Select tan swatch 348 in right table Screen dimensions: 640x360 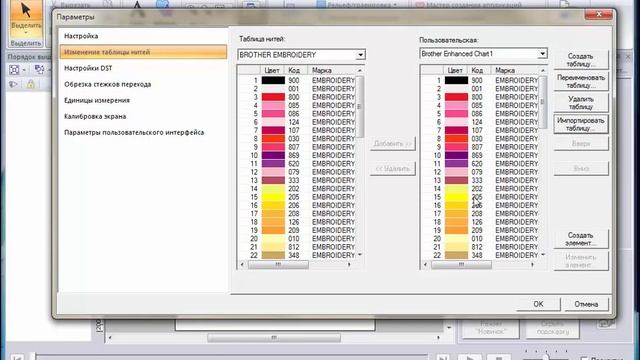[456, 255]
